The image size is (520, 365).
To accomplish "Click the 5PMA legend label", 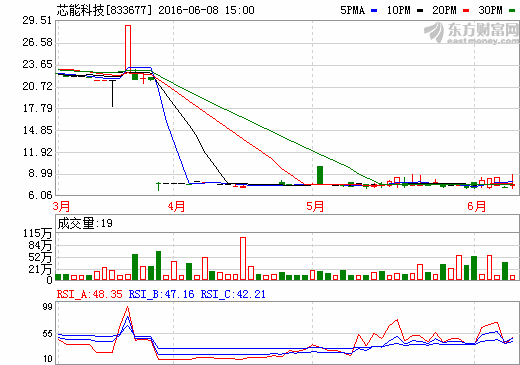I will 352,10.
